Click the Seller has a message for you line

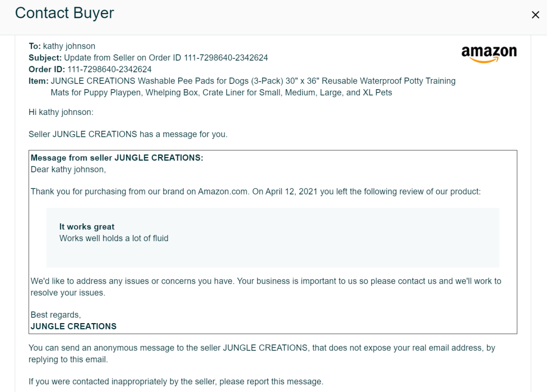[x=128, y=134]
